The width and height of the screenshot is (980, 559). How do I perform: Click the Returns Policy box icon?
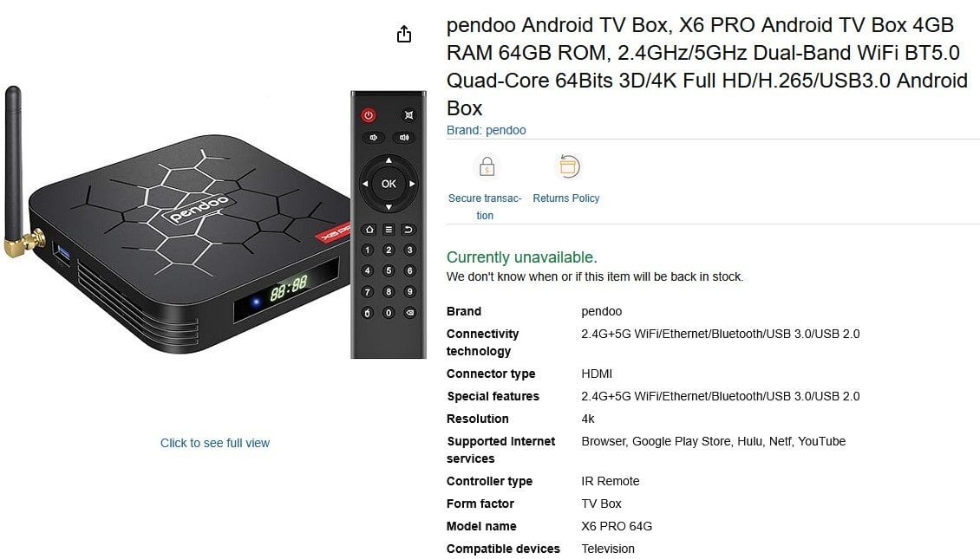(567, 166)
